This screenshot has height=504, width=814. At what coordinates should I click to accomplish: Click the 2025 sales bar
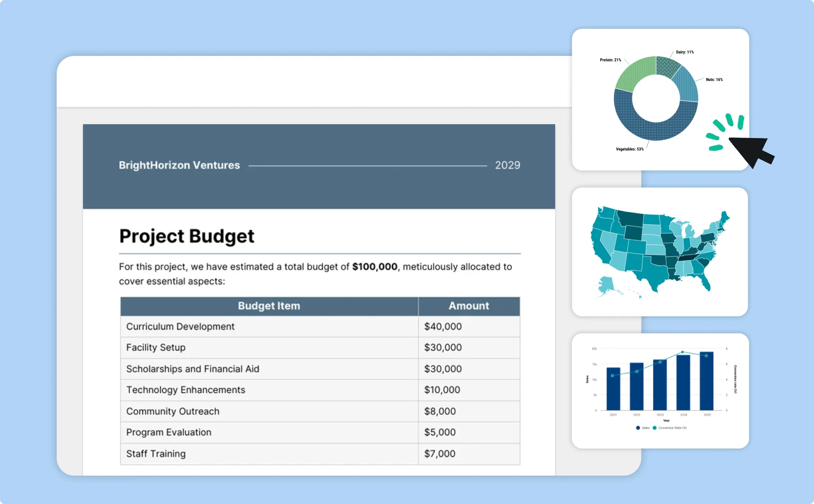[706, 381]
